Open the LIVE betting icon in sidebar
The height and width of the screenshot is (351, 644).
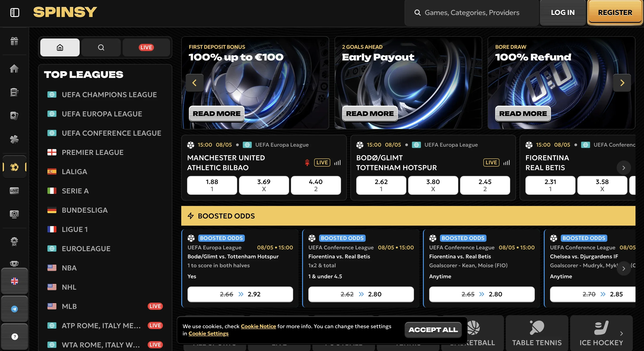(x=14, y=191)
